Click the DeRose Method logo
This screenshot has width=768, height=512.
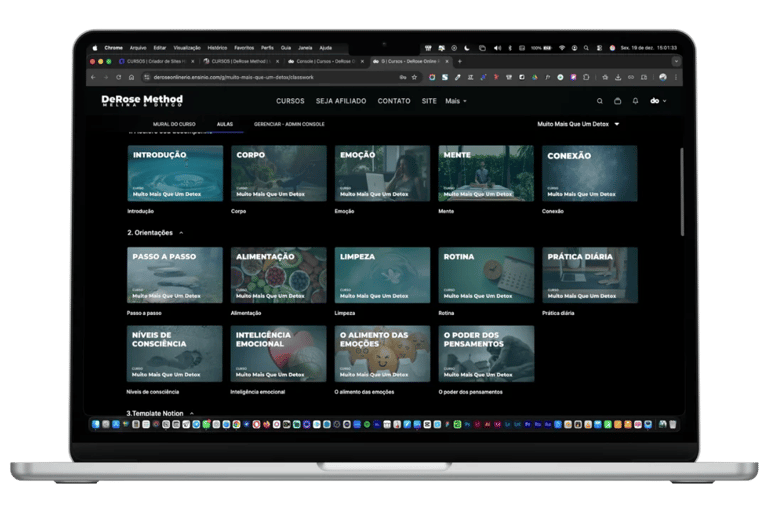tap(142, 100)
